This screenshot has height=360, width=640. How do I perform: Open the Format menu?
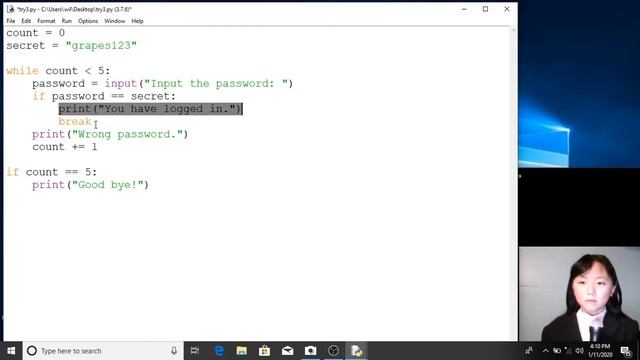coord(46,21)
